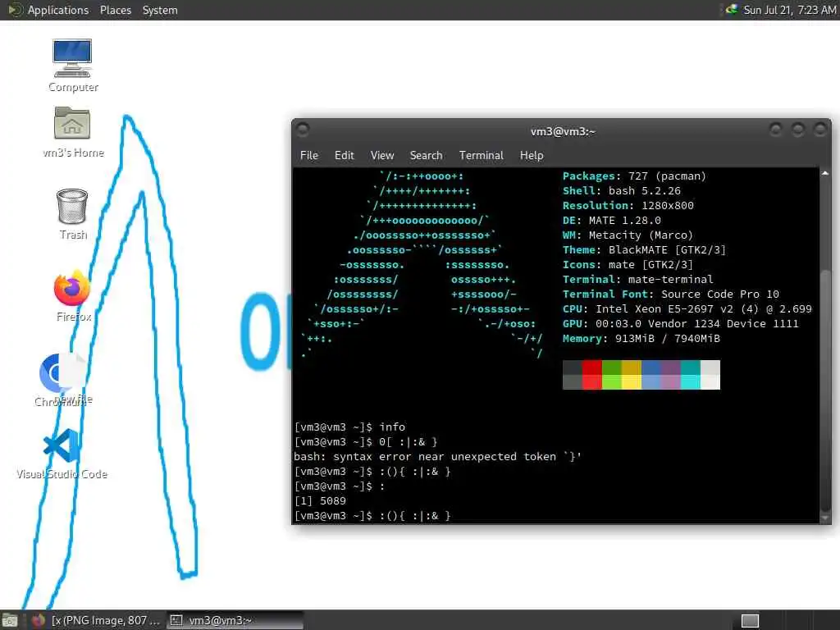Click the 'Memory: 913MiB / 7940MiB' line
Image resolution: width=840 pixels, height=630 pixels.
point(641,338)
